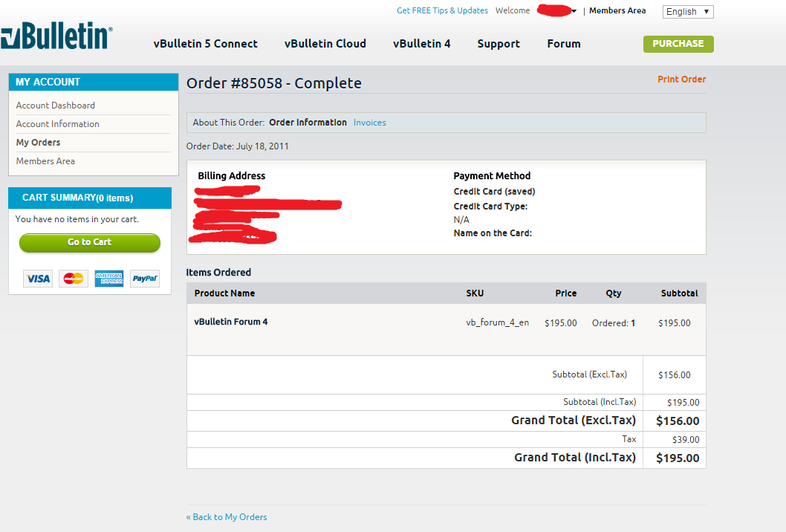Click the Billing Address heading
786x532 pixels.
tap(232, 176)
